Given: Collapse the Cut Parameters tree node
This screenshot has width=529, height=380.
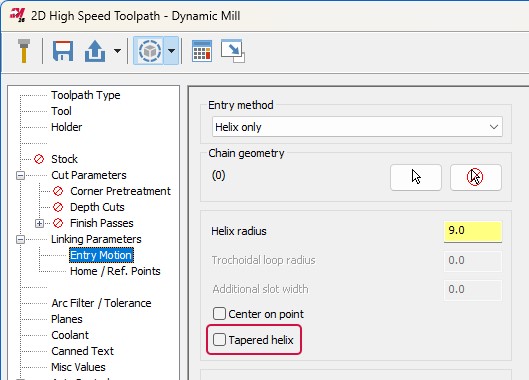Looking at the screenshot, I should (21, 175).
